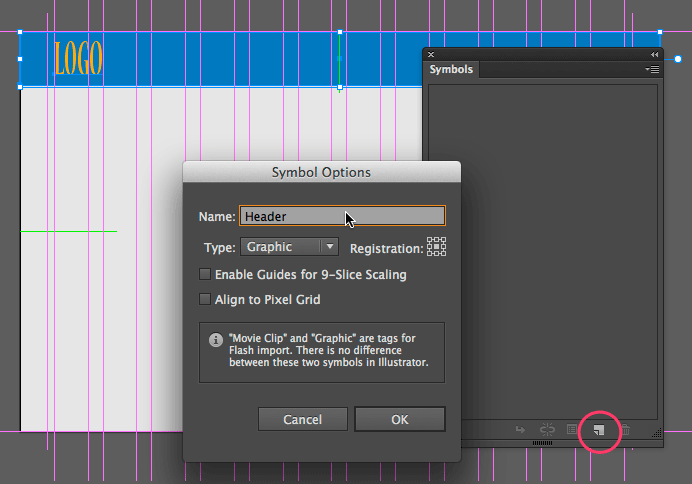
Task: Click the Symbol Options icon in panel footer
Action: click(x=572, y=430)
